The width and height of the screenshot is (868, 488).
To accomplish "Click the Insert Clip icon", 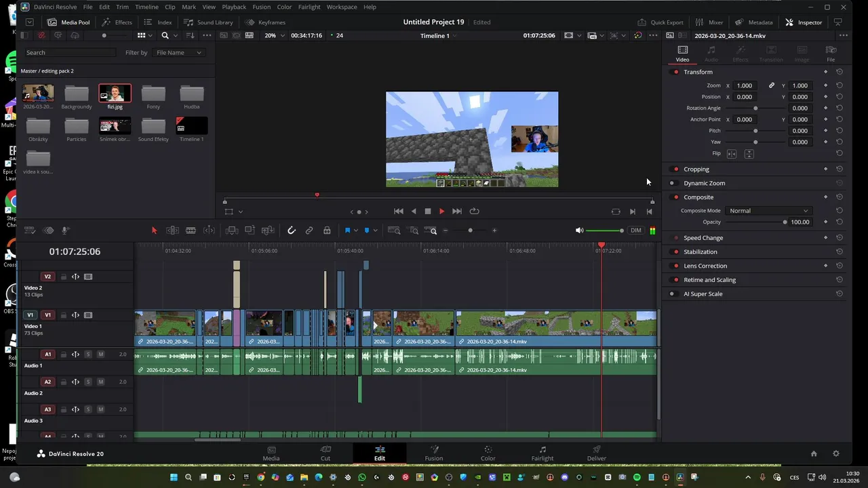I will pyautogui.click(x=232, y=230).
